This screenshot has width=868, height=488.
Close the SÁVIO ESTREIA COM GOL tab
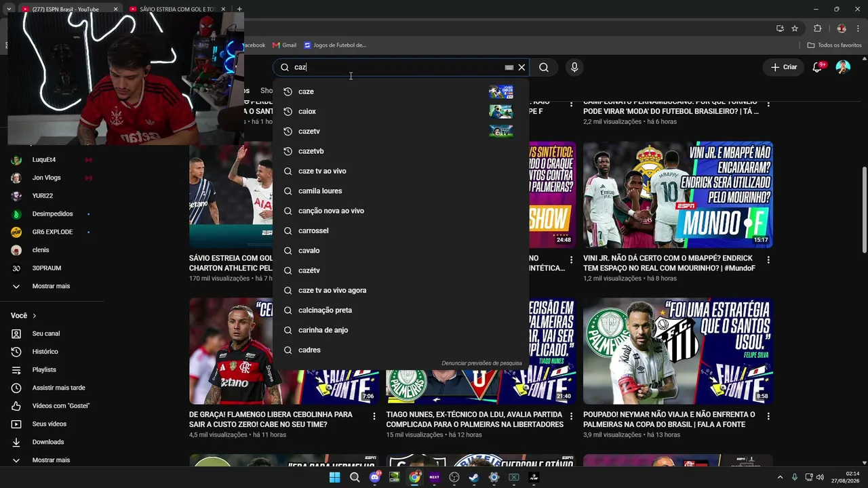[x=224, y=9]
